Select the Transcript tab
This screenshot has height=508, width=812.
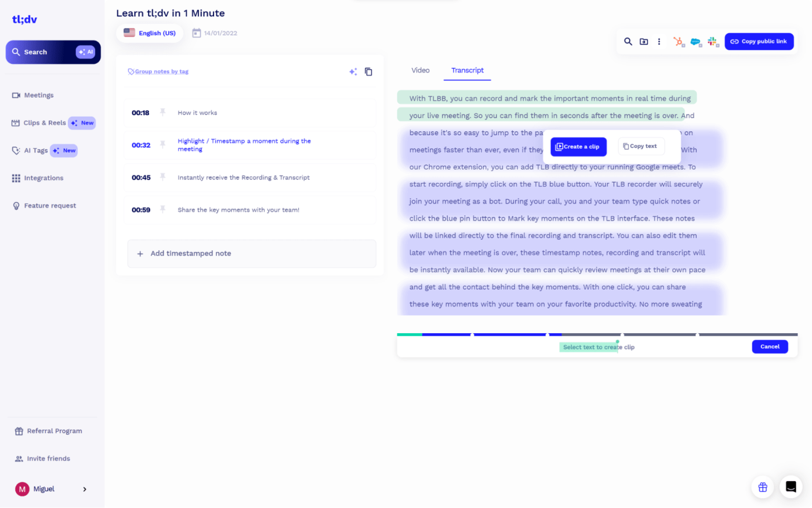(467, 70)
